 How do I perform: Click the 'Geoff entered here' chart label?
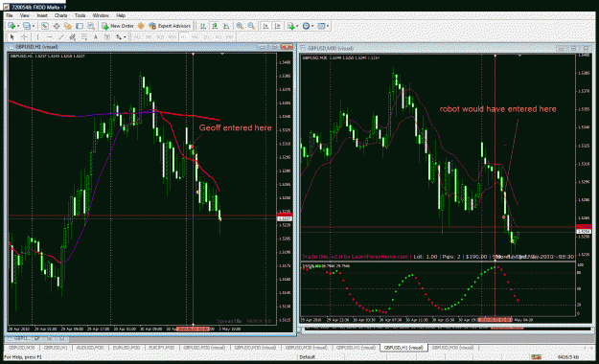(x=236, y=128)
